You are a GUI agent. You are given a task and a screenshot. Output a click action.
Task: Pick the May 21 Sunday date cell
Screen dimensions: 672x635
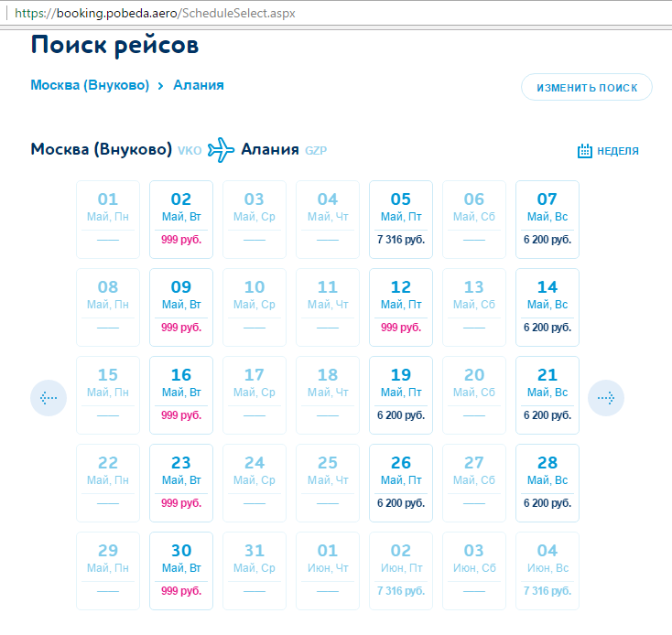pyautogui.click(x=547, y=395)
